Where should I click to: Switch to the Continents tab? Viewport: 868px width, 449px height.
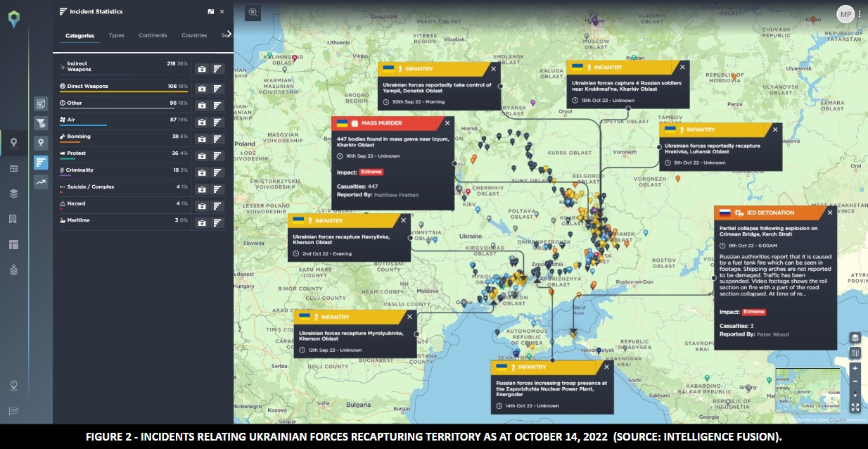coord(153,35)
